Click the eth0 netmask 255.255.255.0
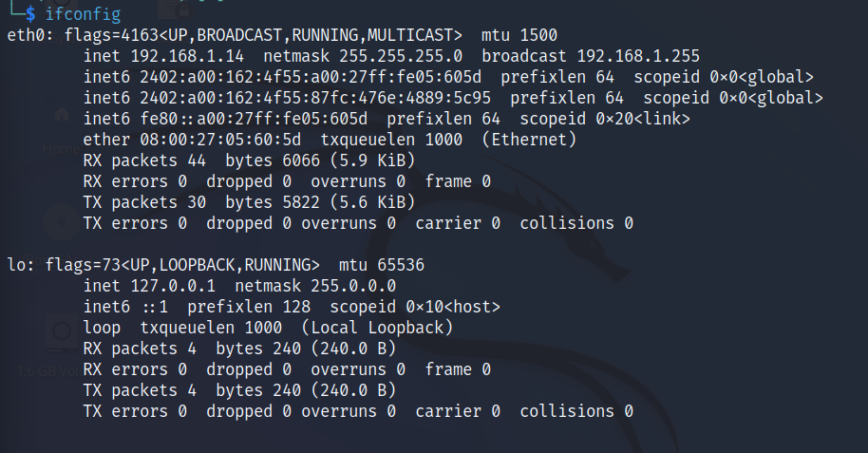 [401, 56]
